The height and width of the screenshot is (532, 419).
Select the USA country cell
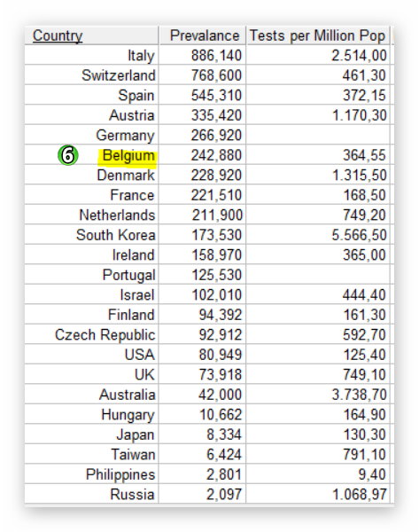tap(91, 355)
